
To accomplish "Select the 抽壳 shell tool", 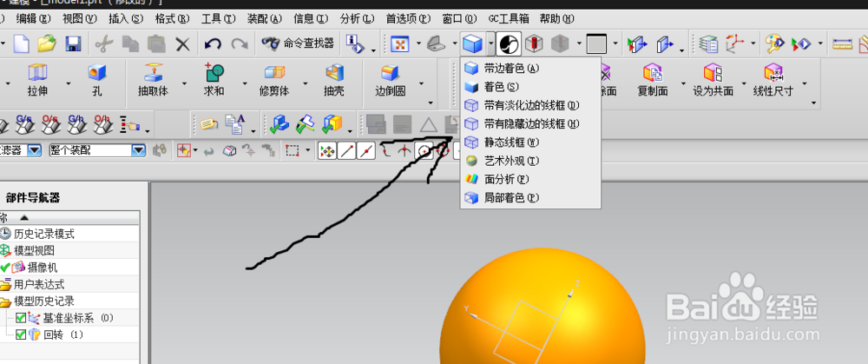I will pyautogui.click(x=334, y=81).
